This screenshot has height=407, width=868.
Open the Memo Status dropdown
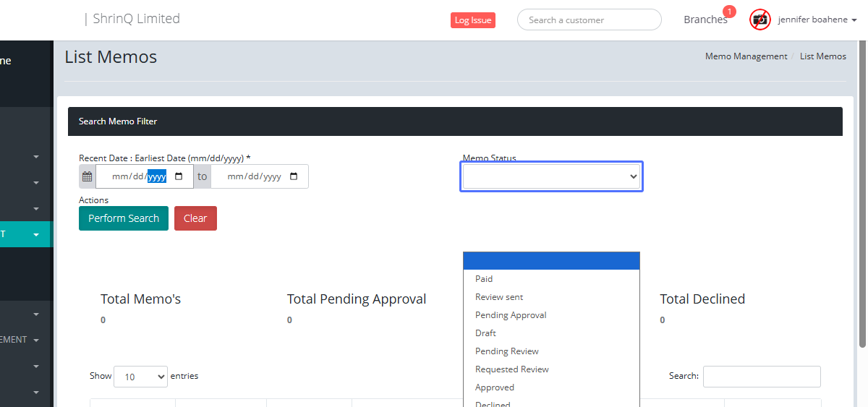click(551, 176)
